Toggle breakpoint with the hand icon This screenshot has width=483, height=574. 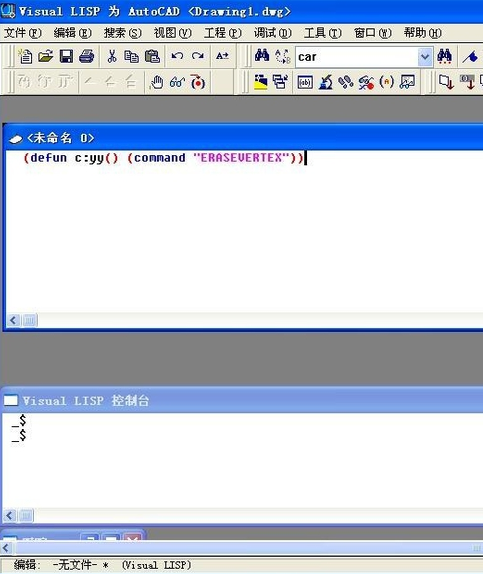tap(157, 82)
